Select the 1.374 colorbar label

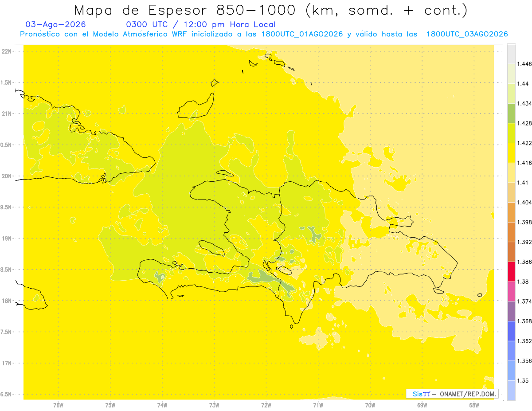tap(525, 301)
